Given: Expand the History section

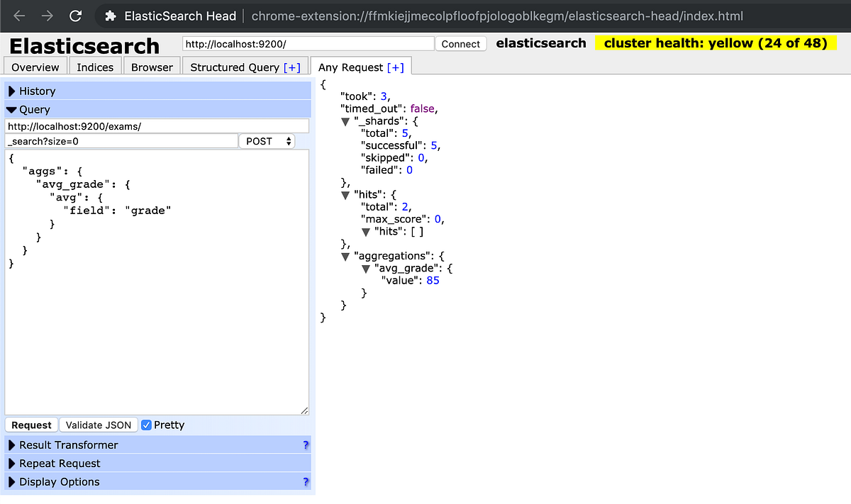Looking at the screenshot, I should pyautogui.click(x=12, y=91).
